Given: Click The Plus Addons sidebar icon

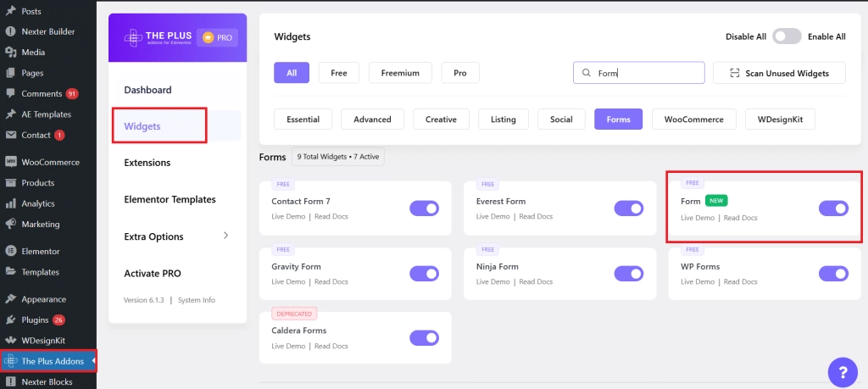Looking at the screenshot, I should [10, 361].
